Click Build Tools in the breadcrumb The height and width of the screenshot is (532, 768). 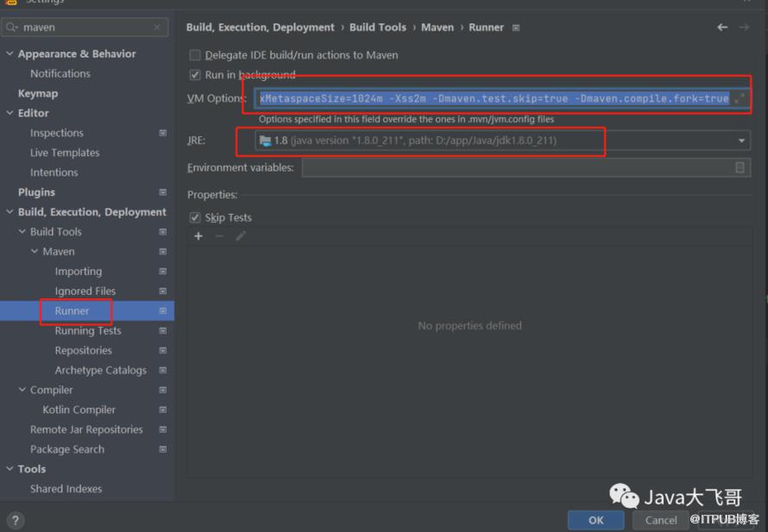[x=378, y=28]
